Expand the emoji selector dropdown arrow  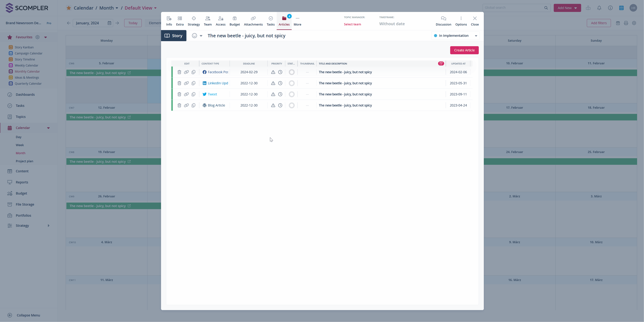(201, 36)
